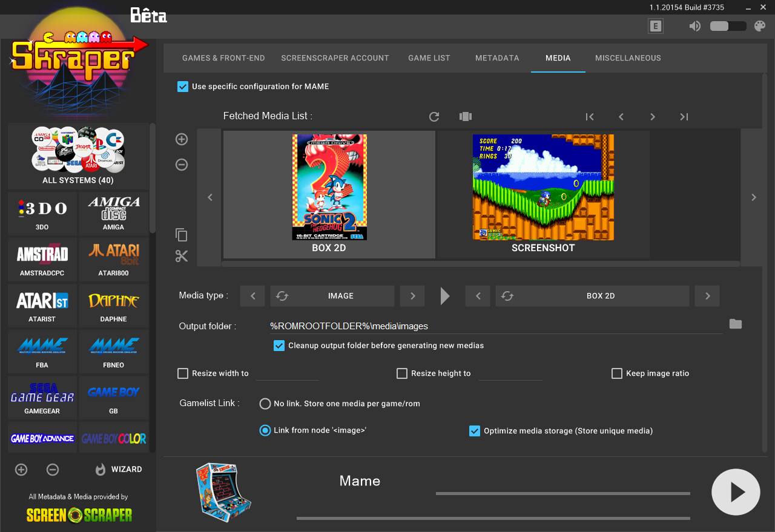The width and height of the screenshot is (775, 532).
Task: Click the lower scraping progress bar
Action: tap(493, 518)
